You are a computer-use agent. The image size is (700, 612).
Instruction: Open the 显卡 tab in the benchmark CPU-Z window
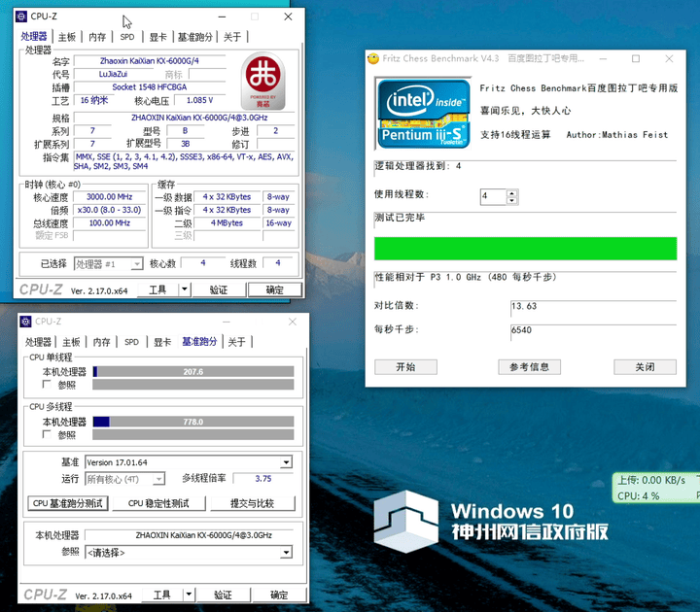coord(162,342)
